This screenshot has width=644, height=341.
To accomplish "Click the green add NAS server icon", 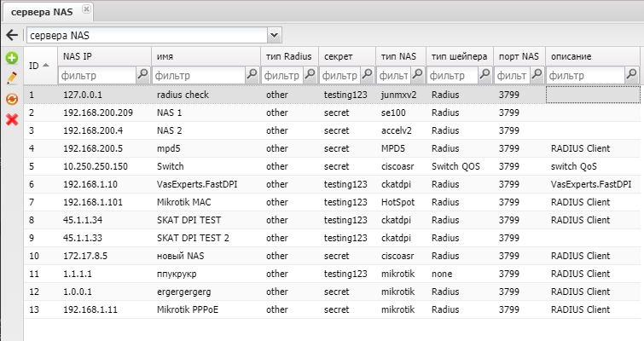I will coord(12,58).
